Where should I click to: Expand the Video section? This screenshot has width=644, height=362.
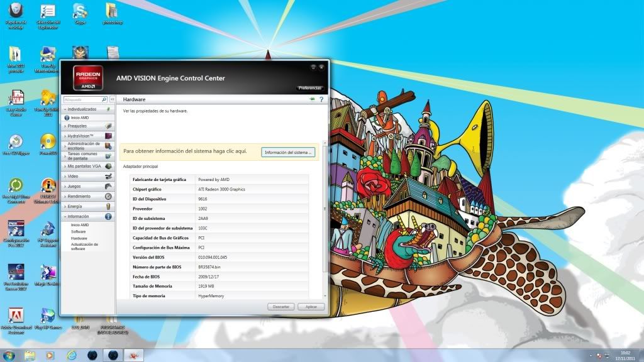pos(65,176)
